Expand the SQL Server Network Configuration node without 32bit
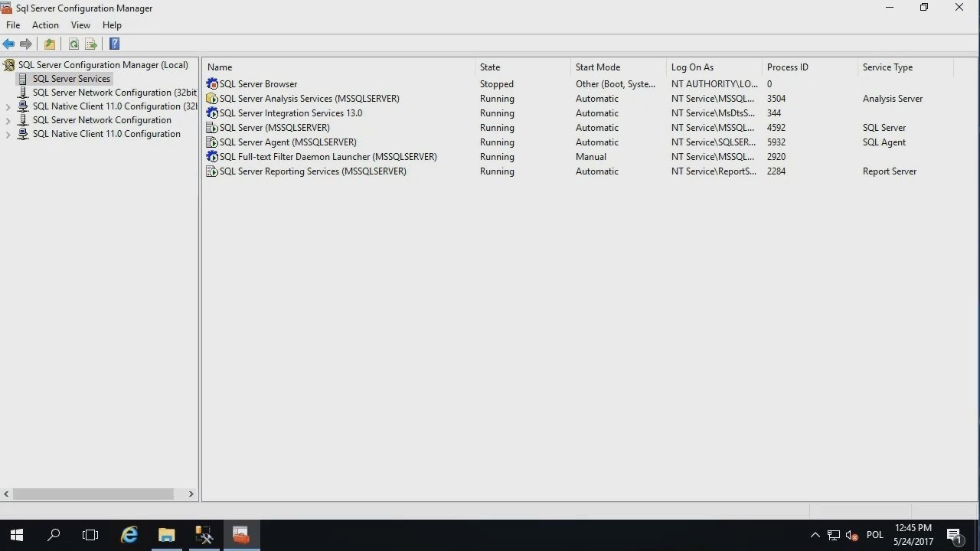 [8, 121]
